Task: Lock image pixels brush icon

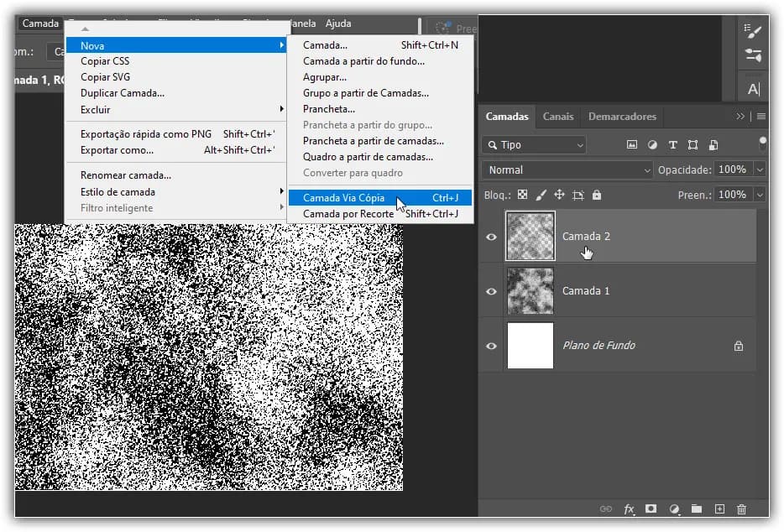Action: (541, 195)
